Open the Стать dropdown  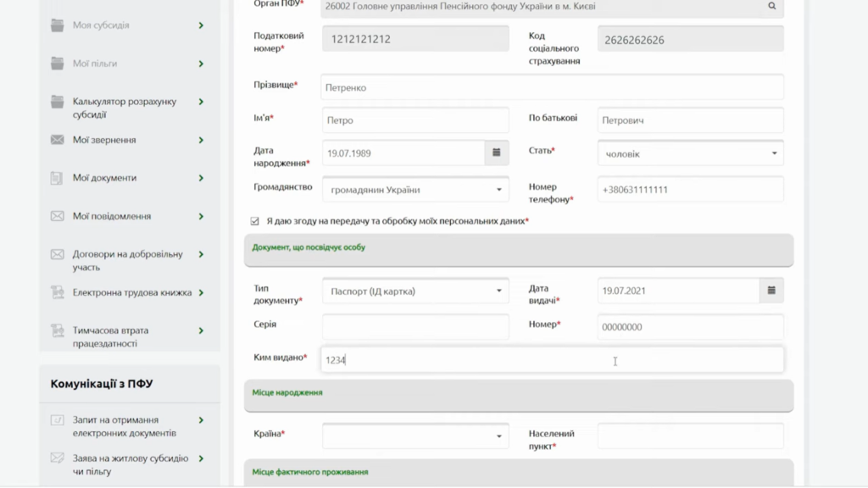click(690, 153)
